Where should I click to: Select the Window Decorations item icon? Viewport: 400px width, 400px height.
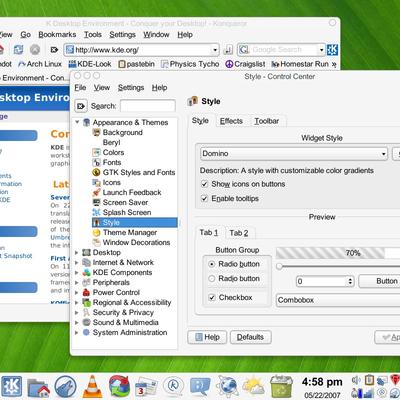tap(96, 242)
